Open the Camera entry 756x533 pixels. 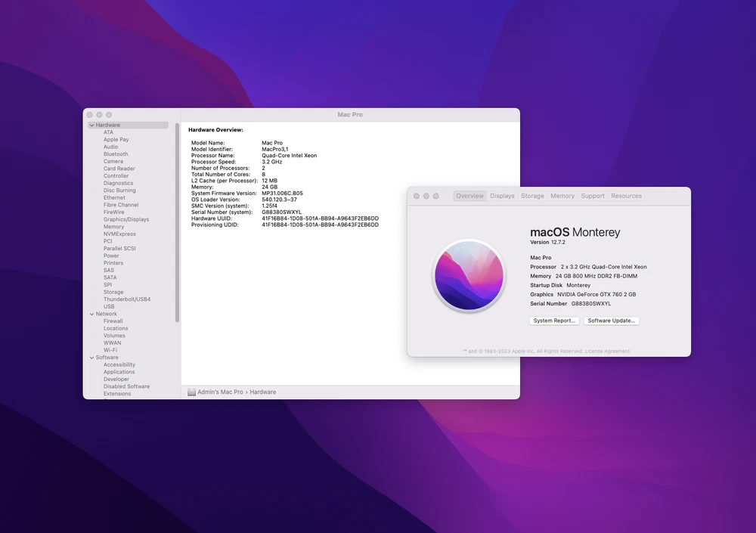[x=113, y=161]
